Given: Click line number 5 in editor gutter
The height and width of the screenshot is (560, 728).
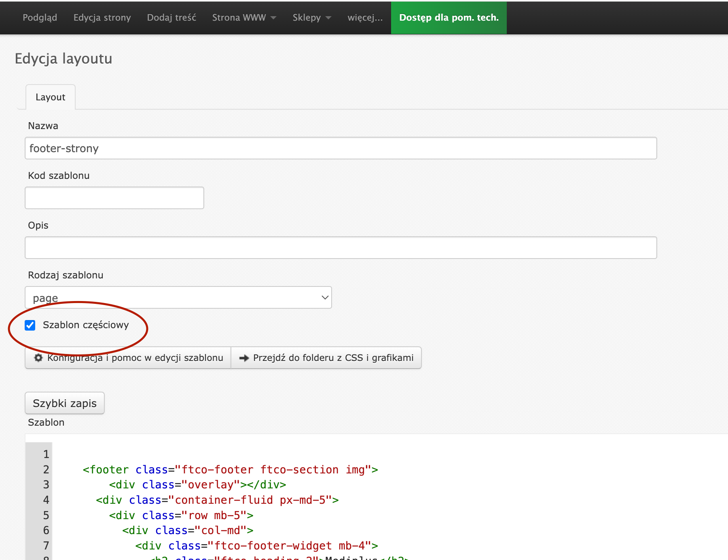Looking at the screenshot, I should coord(46,515).
